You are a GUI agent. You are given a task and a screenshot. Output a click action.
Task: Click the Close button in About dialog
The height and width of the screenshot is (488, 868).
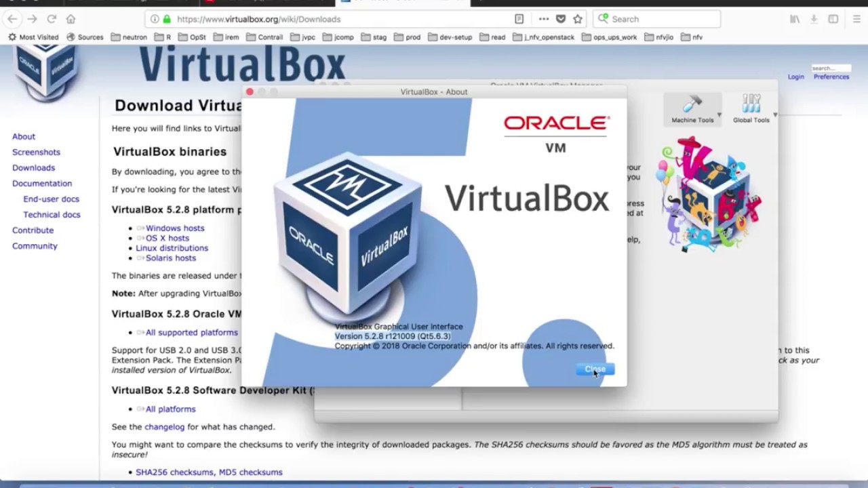595,369
